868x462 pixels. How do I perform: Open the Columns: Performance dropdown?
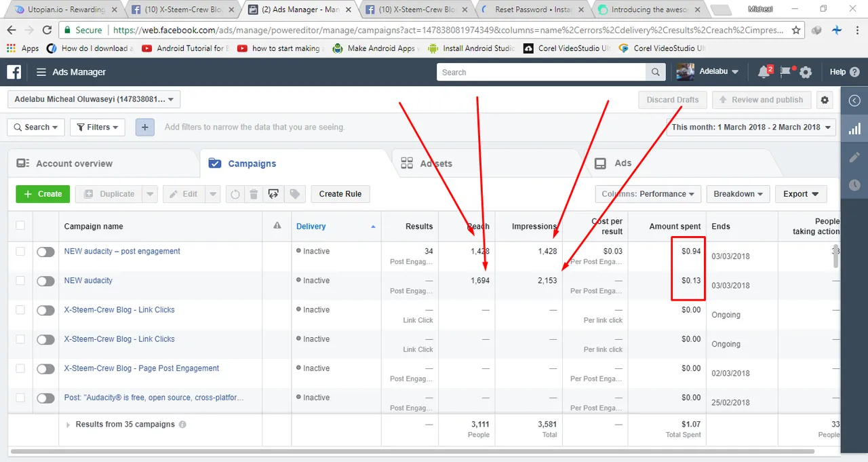click(x=648, y=194)
